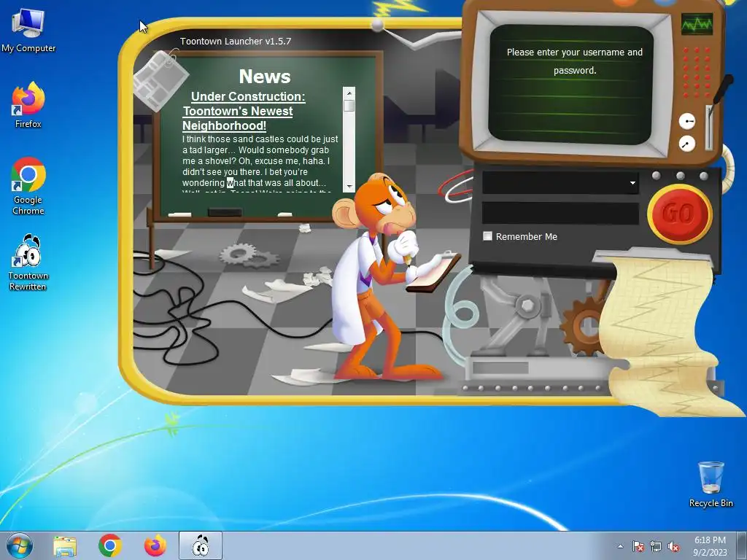Screen dimensions: 747x560
Task: Click the Show Desktop strip on taskbar
Action: pos(743,545)
